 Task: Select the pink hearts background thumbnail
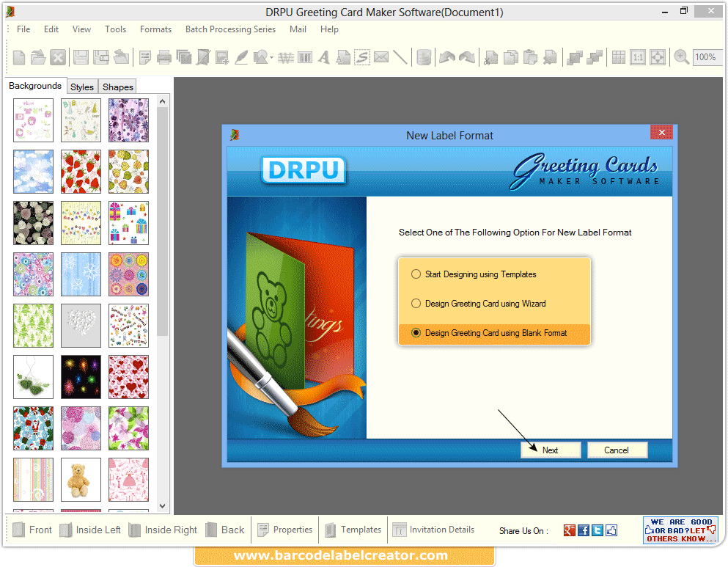(x=128, y=376)
